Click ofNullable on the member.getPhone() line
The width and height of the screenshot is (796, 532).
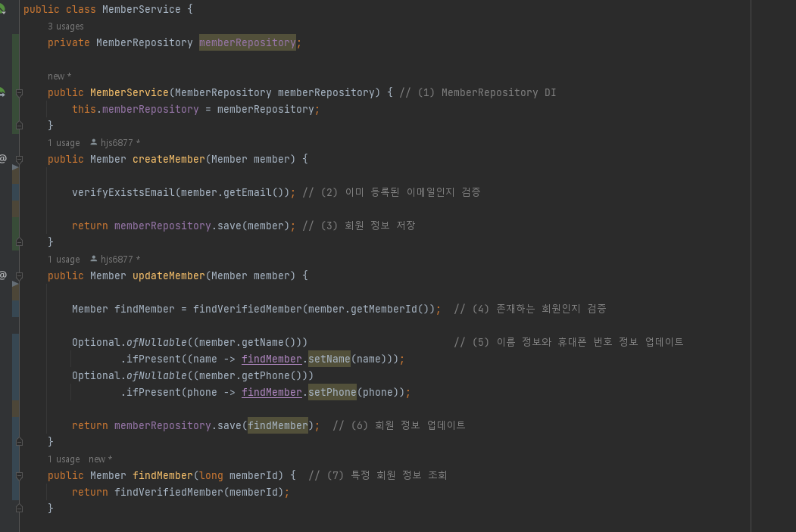tap(156, 376)
